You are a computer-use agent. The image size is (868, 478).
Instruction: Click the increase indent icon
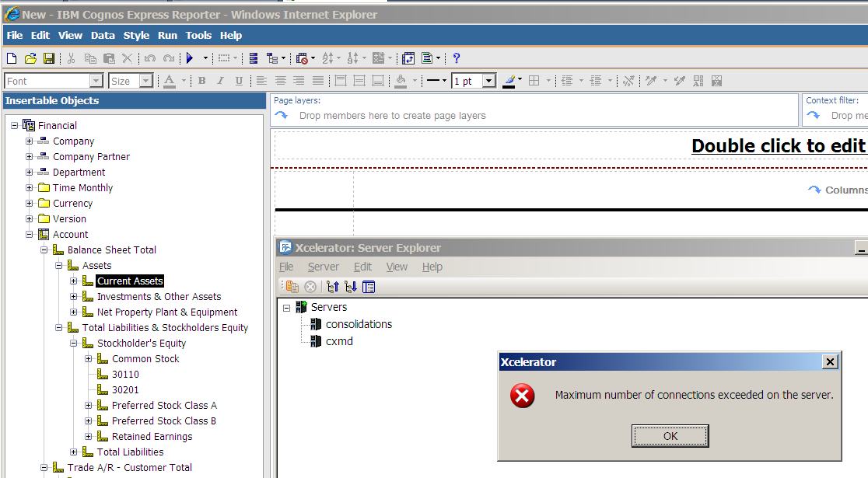coord(596,81)
